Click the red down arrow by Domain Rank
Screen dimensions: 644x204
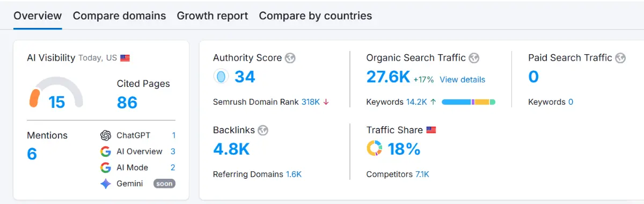click(326, 102)
